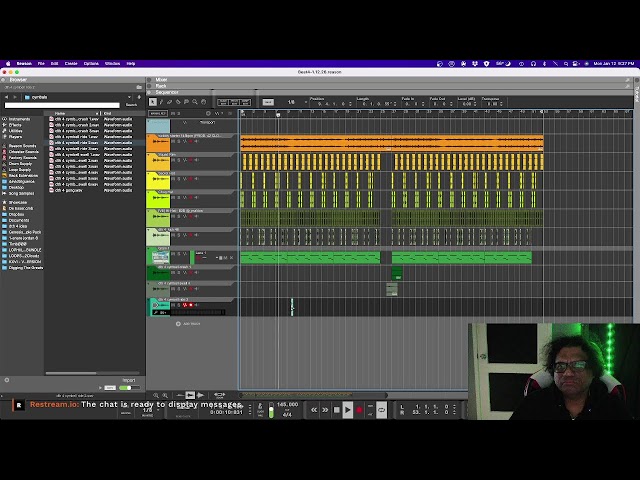Screen dimensions: 640x480
Task: Toggle the metronome click button
Action: tap(260, 407)
